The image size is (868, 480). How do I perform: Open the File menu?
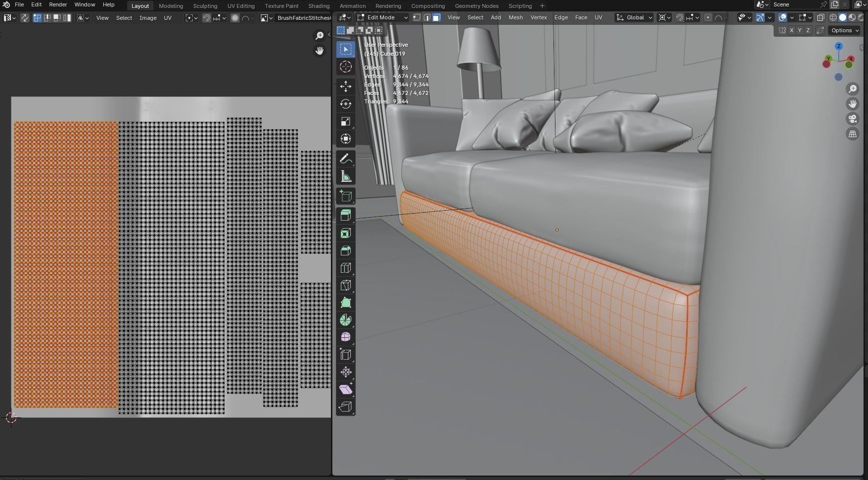point(19,4)
